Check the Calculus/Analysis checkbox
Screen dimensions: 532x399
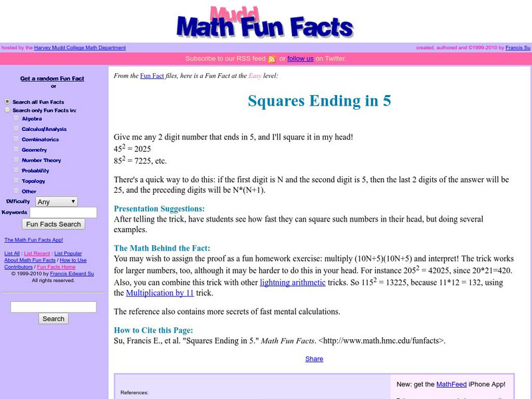click(x=16, y=128)
